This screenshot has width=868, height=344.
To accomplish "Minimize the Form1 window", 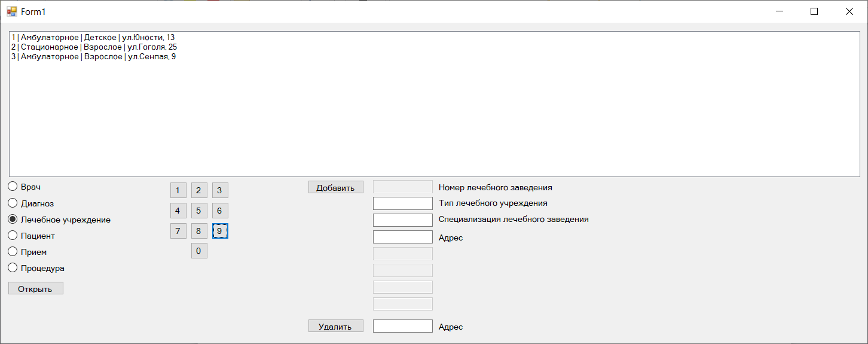I will click(779, 11).
